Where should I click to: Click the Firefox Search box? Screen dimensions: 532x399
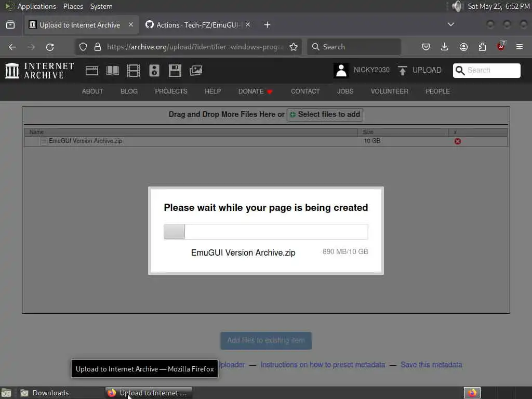click(x=354, y=47)
